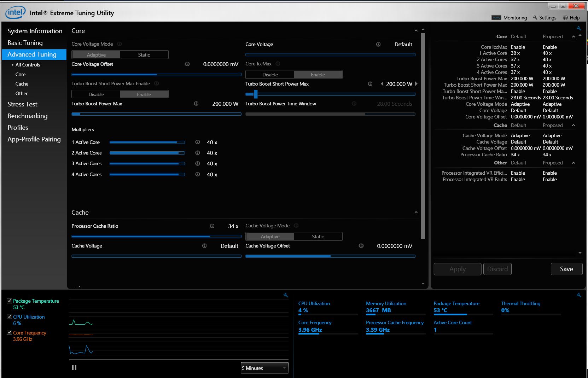The width and height of the screenshot is (588, 378).
Task: Show info for Turbo Boost Power Time Window
Action: [x=354, y=104]
